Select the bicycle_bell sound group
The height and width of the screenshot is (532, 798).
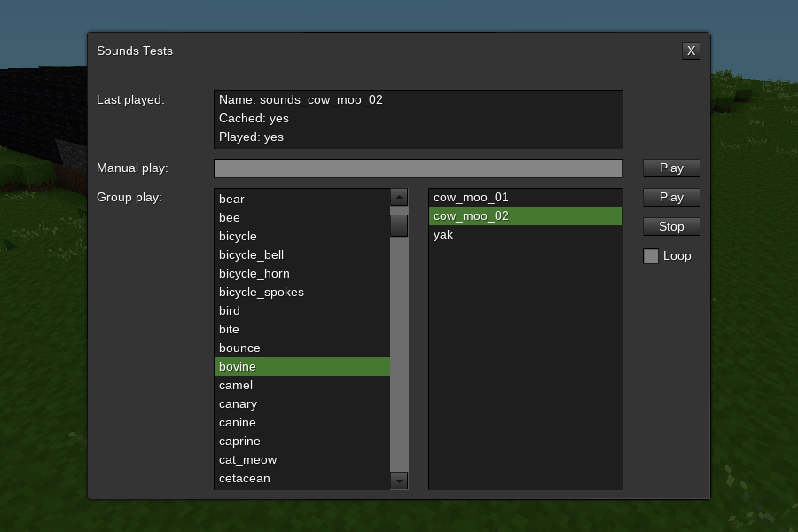tap(302, 255)
